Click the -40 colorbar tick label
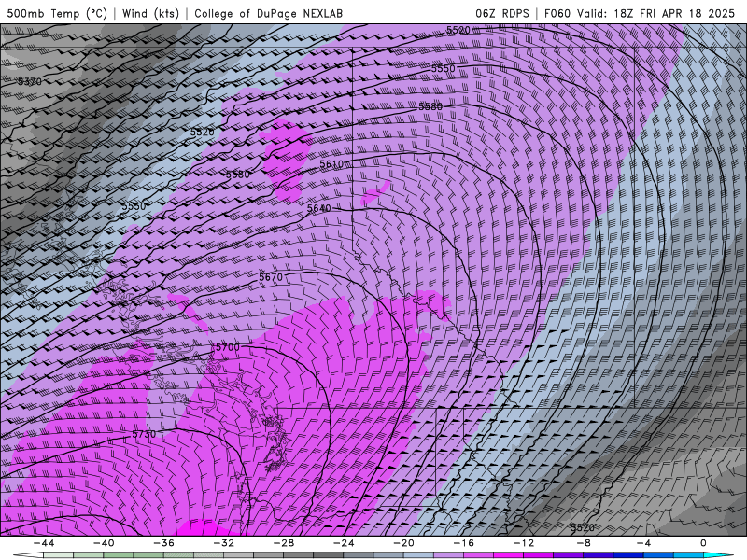The width and height of the screenshot is (747, 560). tap(104, 543)
